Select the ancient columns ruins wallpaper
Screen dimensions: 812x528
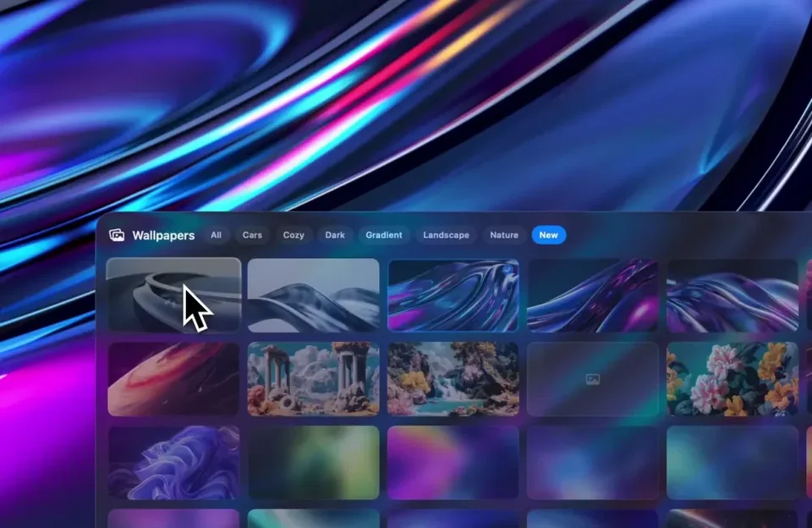[x=313, y=379]
